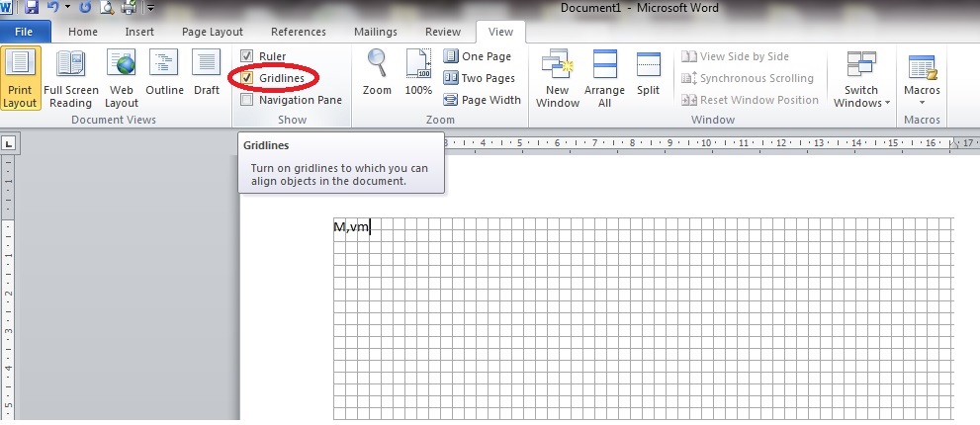Viewport: 980px width, 425px height.
Task: Switch to Outline view
Action: point(164,77)
